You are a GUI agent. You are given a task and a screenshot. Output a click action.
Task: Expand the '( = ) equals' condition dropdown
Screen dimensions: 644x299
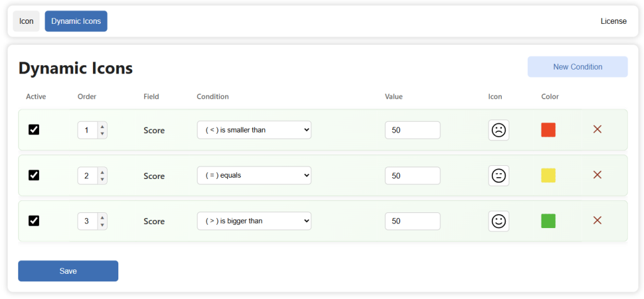254,176
